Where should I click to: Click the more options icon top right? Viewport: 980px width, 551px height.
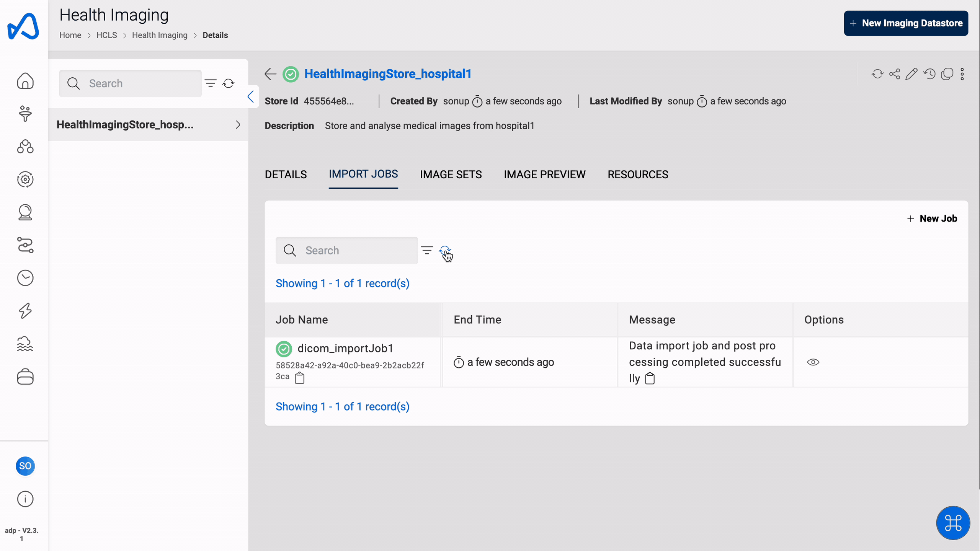[963, 74]
